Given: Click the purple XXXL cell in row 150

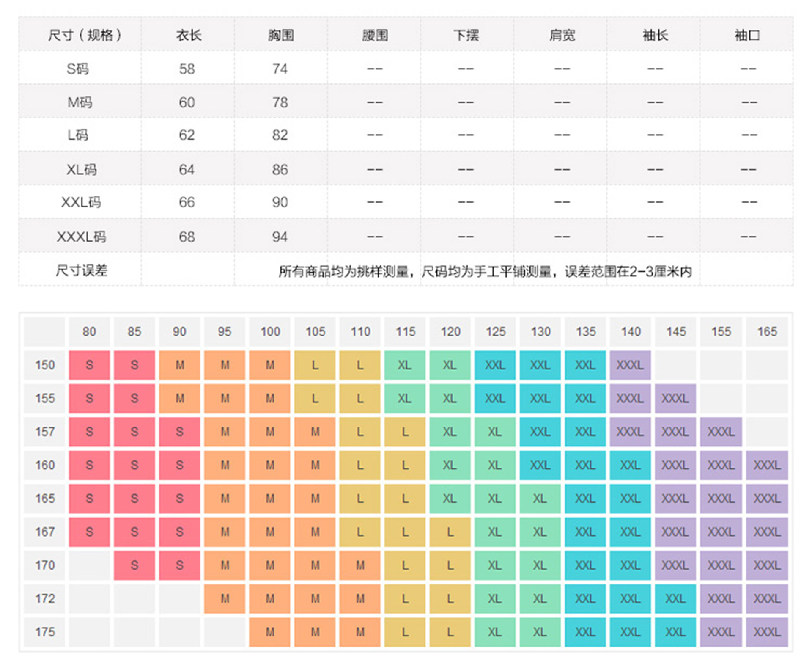Looking at the screenshot, I should click(x=630, y=365).
